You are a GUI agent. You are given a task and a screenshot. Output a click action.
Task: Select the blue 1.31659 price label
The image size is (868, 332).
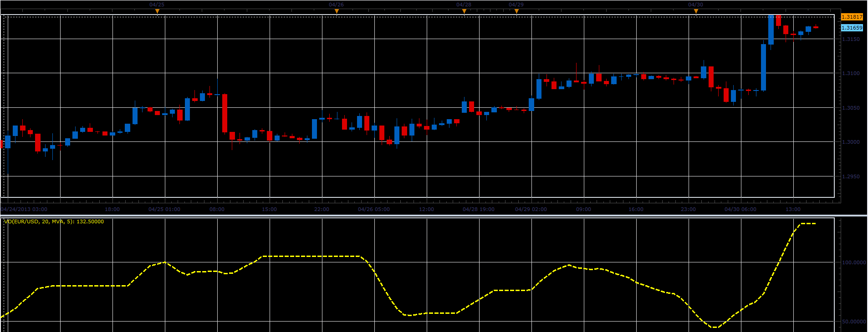[852, 28]
